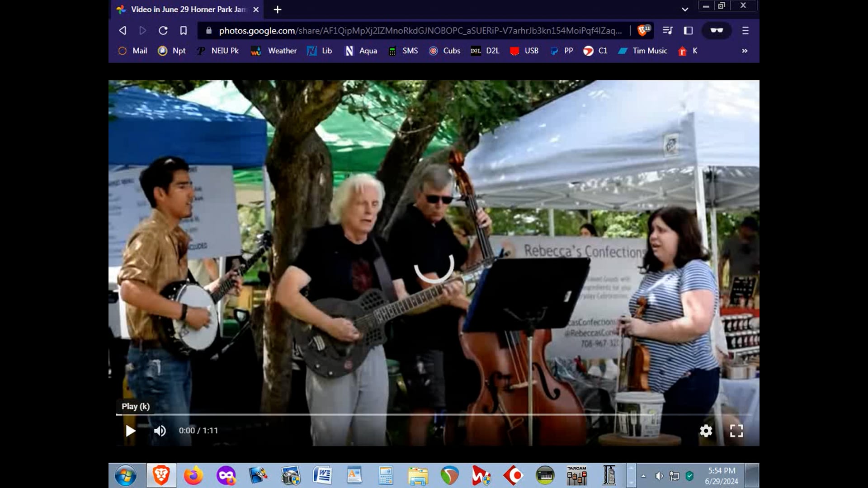Open Microsoft Word from taskbar

tap(322, 475)
